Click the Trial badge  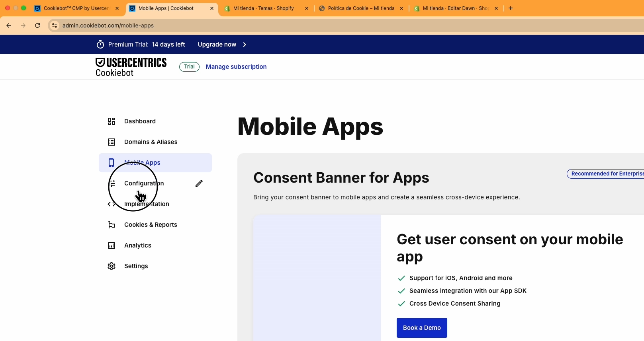click(189, 67)
